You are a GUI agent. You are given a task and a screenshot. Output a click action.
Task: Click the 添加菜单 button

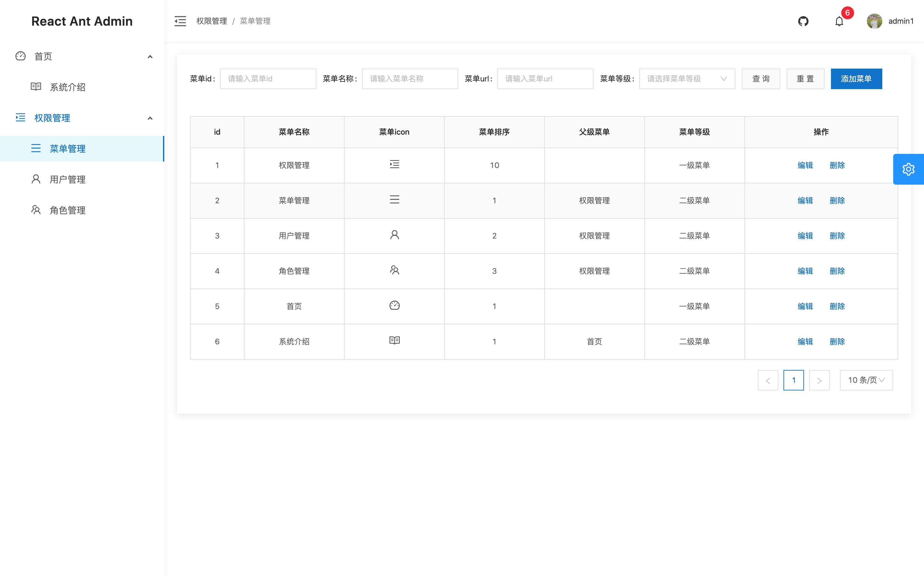pyautogui.click(x=856, y=79)
